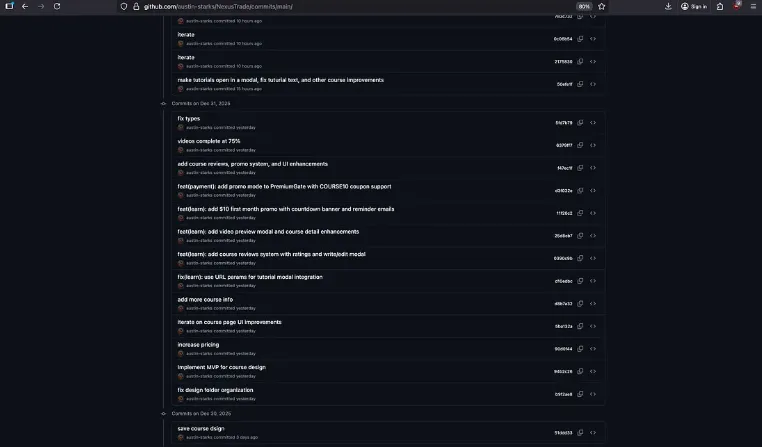The width and height of the screenshot is (762, 447).
Task: Reload the page
Action: [x=57, y=6]
